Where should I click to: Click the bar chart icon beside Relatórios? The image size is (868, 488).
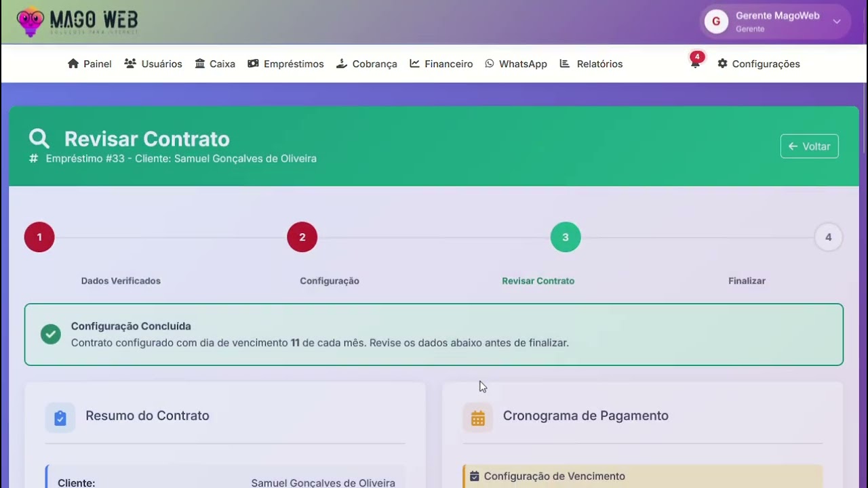[564, 64]
